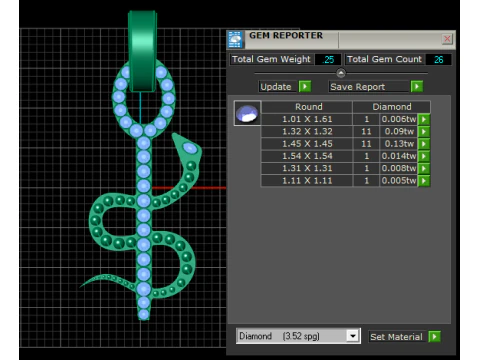Select the 1.11 X 1.11 size cell
Viewport: 480px width, 360px height.
[x=307, y=181]
